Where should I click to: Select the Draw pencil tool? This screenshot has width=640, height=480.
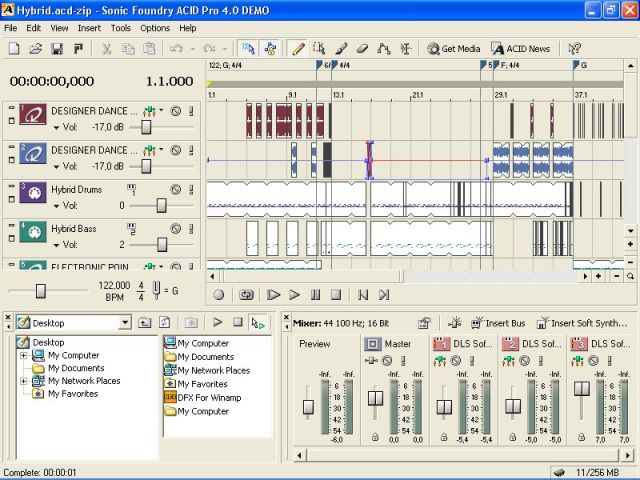[x=298, y=49]
